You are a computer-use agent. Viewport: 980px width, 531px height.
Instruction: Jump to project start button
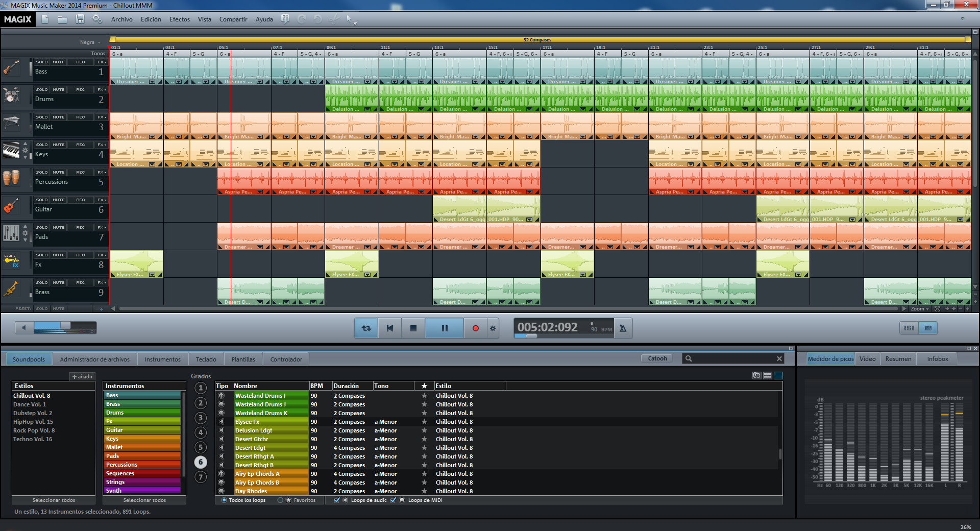coord(390,328)
